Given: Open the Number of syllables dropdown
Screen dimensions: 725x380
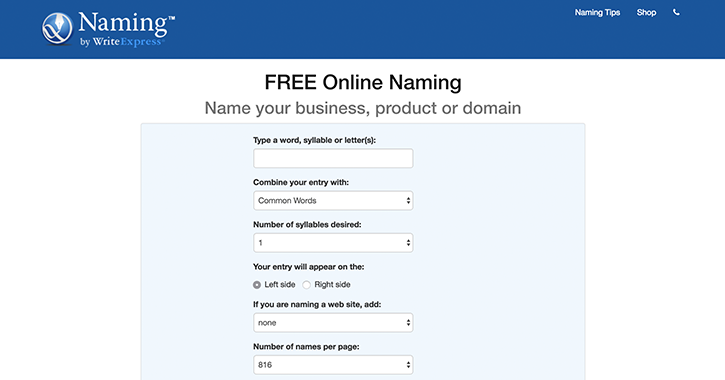Looking at the screenshot, I should (333, 243).
